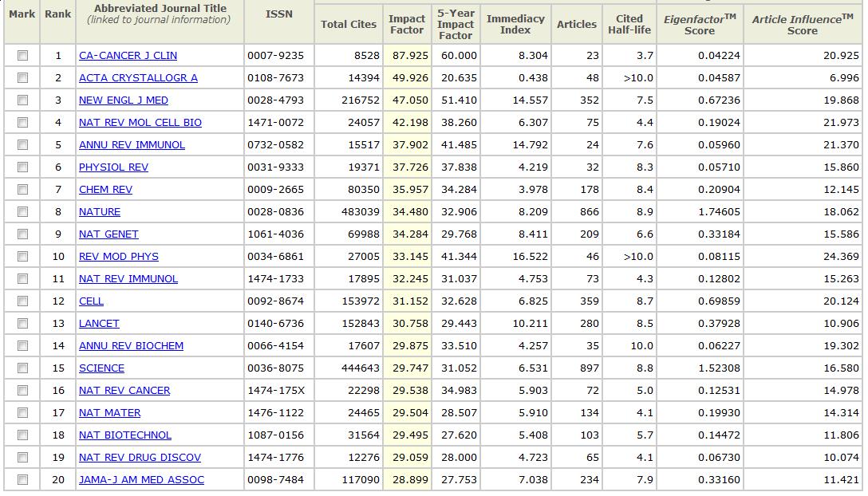This screenshot has width=868, height=496.
Task: Click ISSN 1474-175X cell
Action: pos(276,390)
